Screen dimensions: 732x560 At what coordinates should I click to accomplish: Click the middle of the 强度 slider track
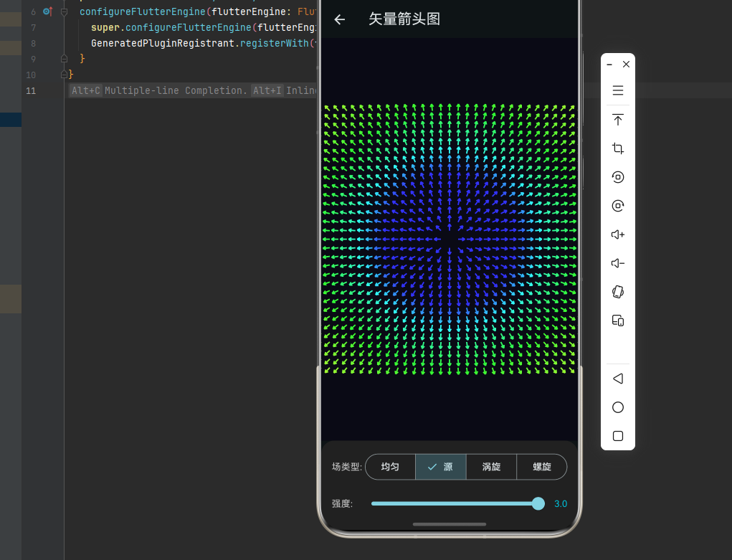coord(455,503)
